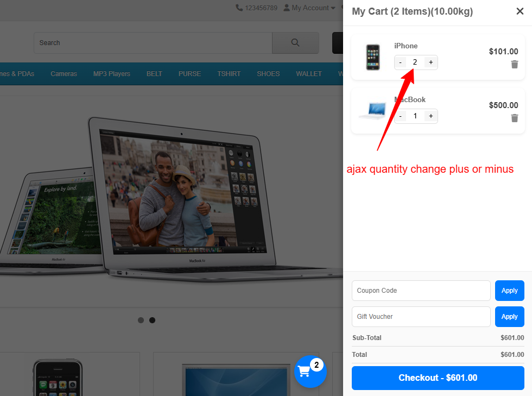Click the phone number icon in header
Screen dimensions: 532x396
coord(239,8)
